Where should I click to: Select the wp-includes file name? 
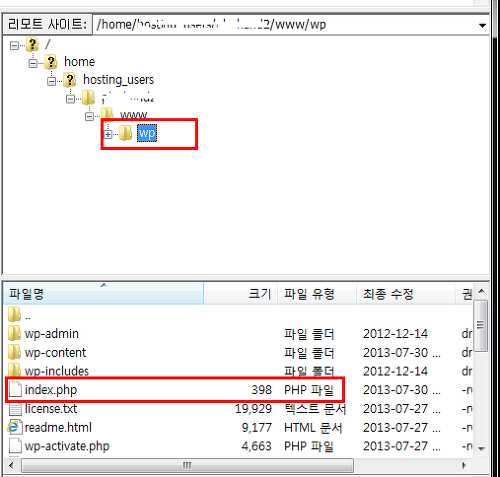coord(57,371)
